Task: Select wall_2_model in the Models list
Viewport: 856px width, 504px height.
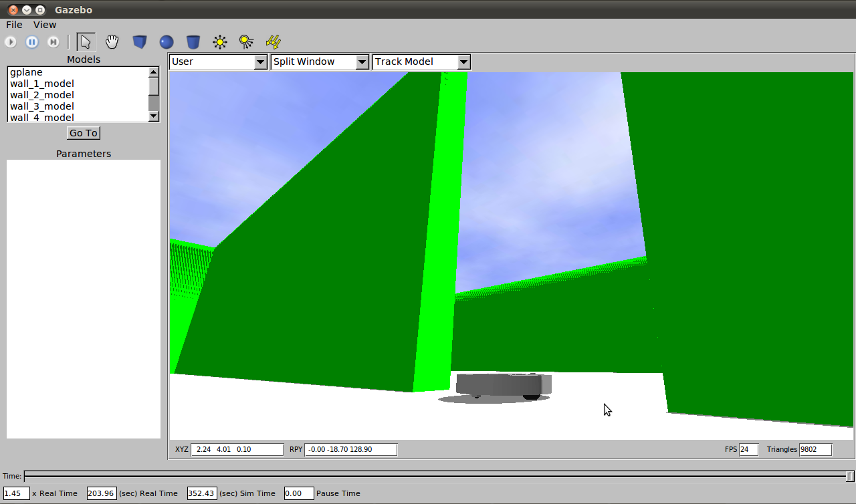Action: (x=41, y=94)
